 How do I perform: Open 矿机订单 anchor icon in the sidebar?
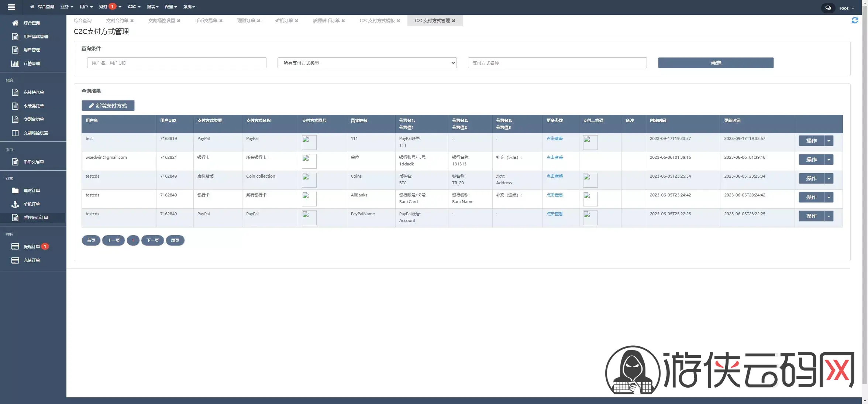(x=15, y=204)
